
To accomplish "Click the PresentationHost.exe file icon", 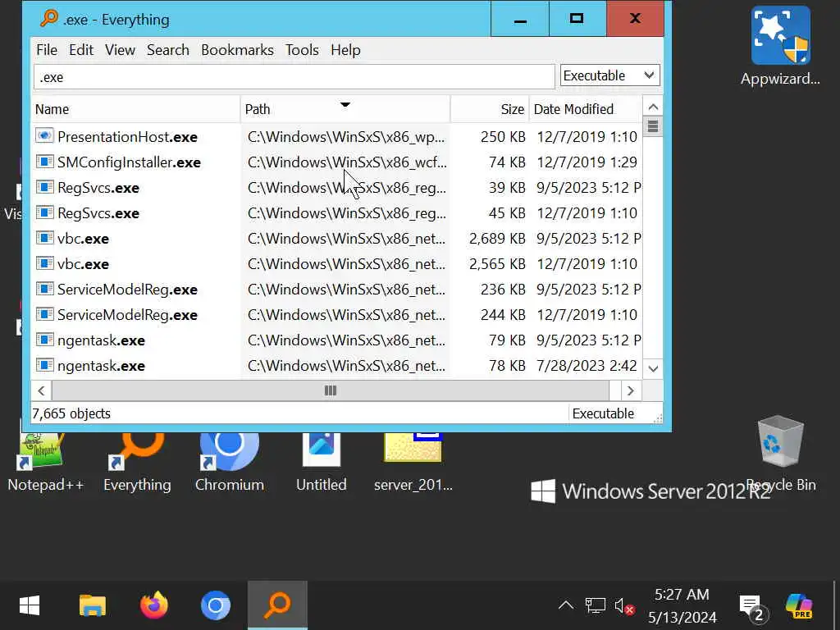I will [44, 136].
